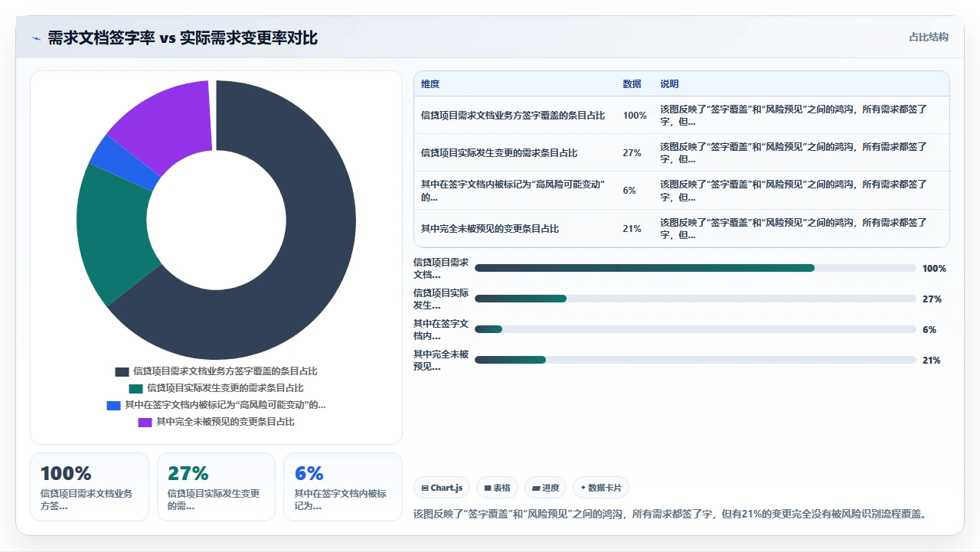Click the 6% stat card
This screenshot has height=552, width=980.
(343, 487)
